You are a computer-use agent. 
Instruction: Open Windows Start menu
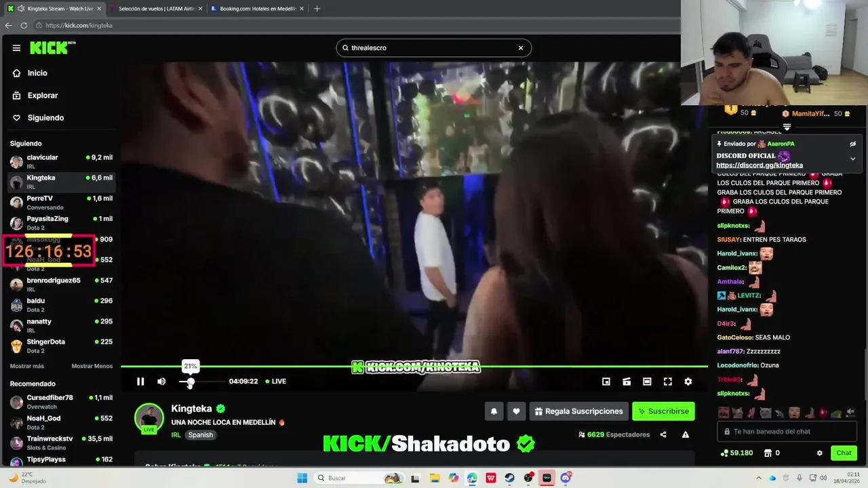302,478
